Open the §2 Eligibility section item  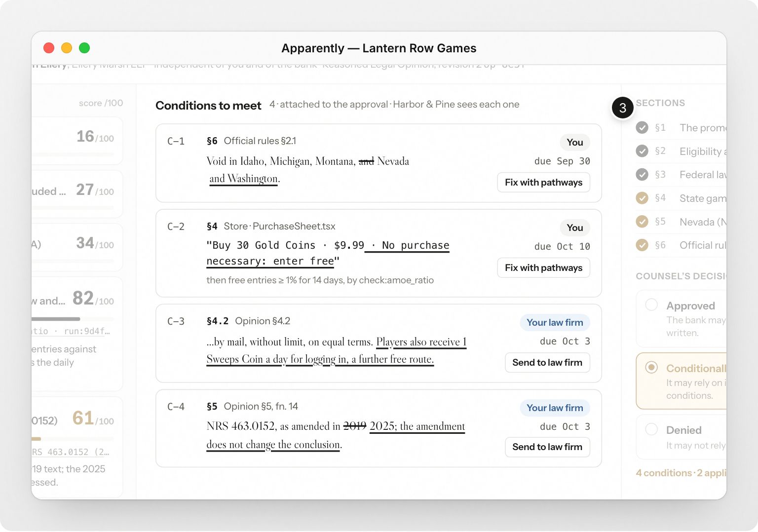(681, 151)
